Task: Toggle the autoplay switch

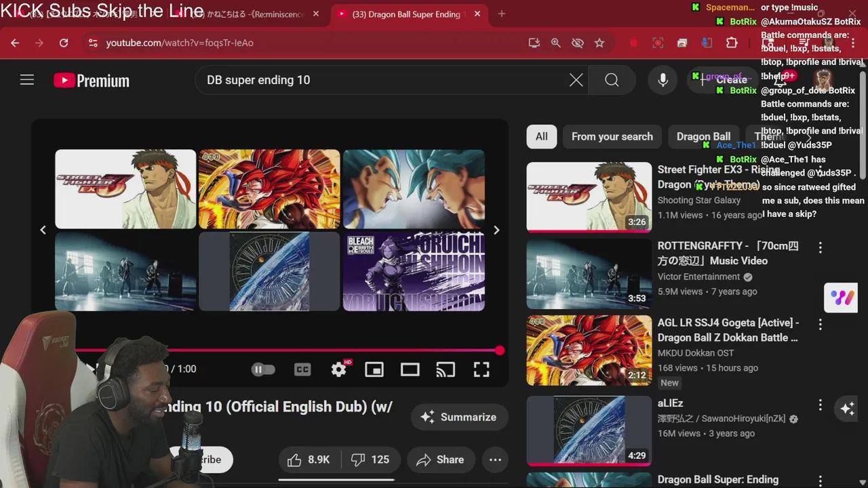Action: (x=263, y=369)
